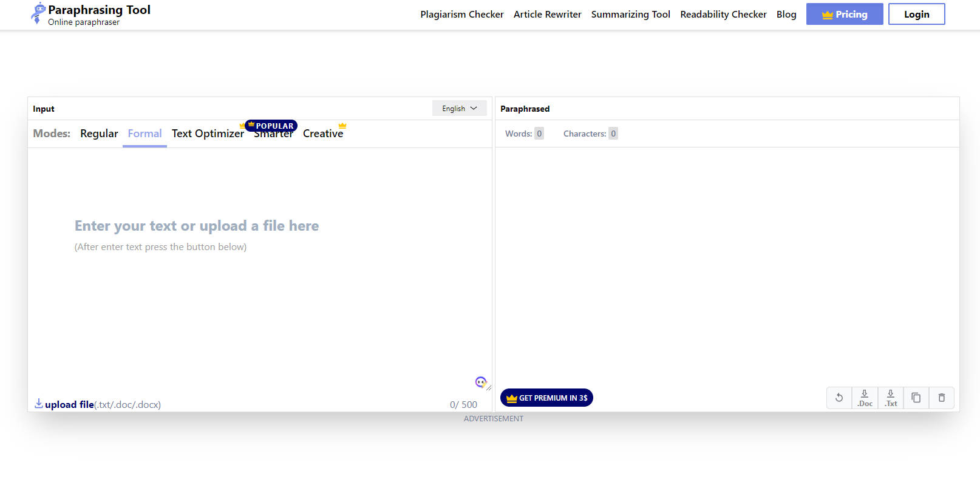The height and width of the screenshot is (485, 980).
Task: Select the Text Optimizer mode tab
Action: click(208, 134)
